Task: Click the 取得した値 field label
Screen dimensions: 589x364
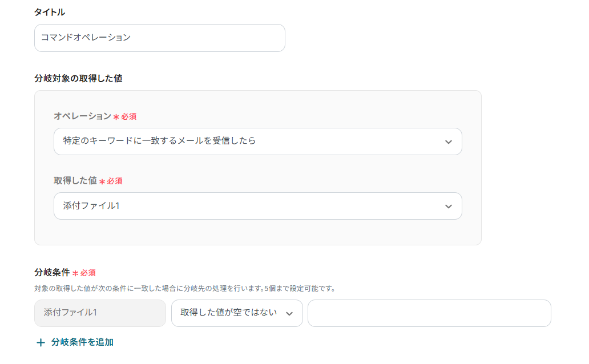Action: tap(75, 181)
